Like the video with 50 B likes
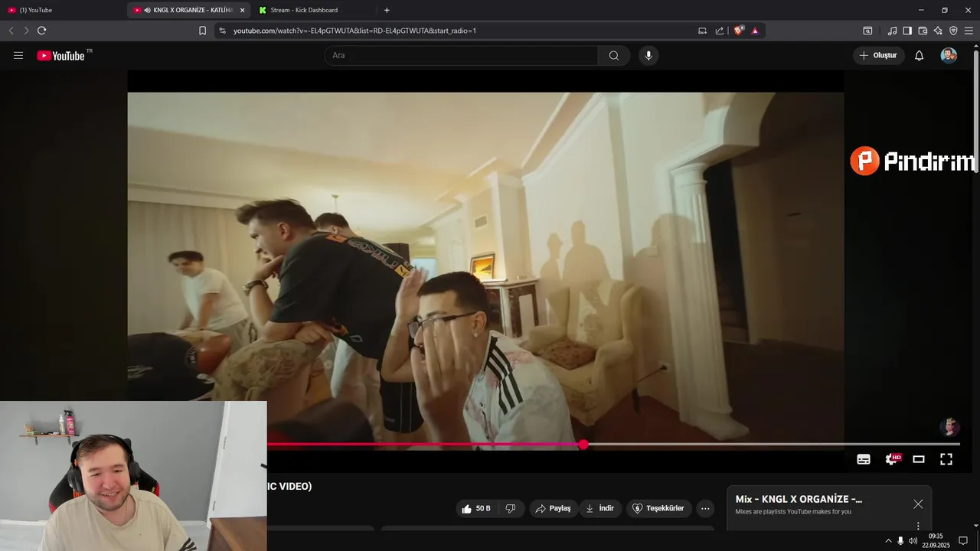The width and height of the screenshot is (980, 551). click(478, 508)
